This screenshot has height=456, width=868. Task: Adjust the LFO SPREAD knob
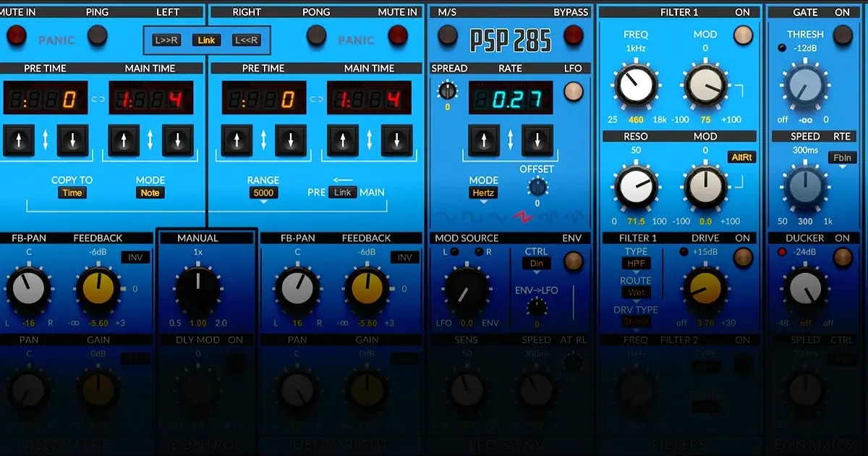pyautogui.click(x=447, y=90)
